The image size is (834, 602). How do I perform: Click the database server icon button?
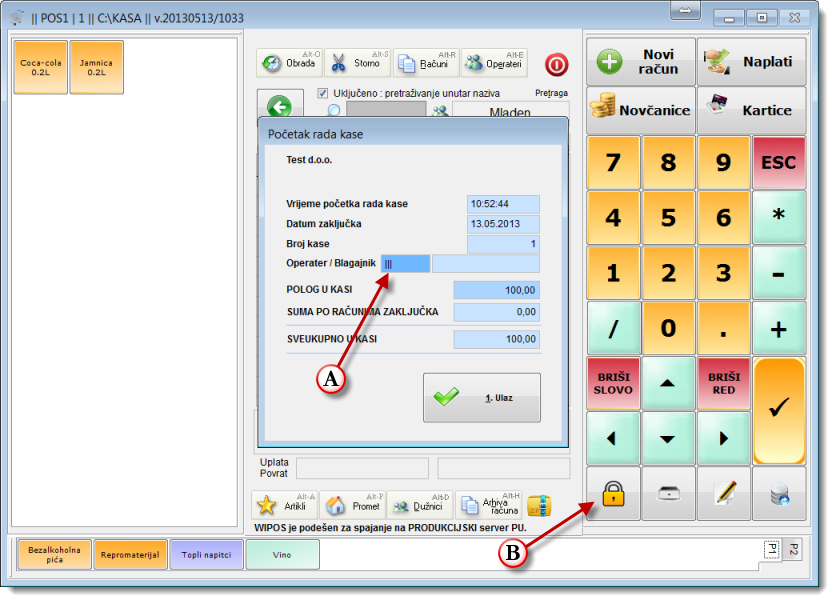tap(779, 493)
